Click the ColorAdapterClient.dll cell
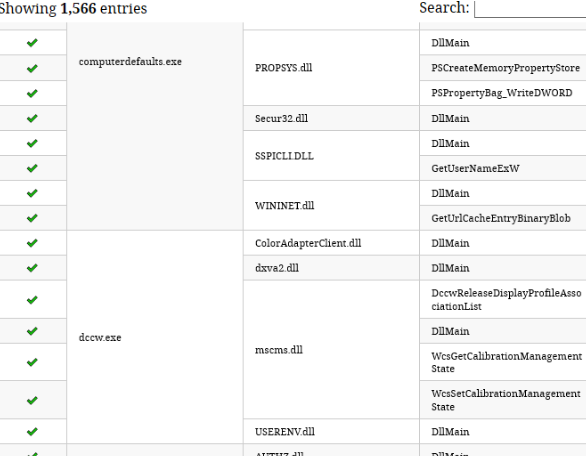 pyautogui.click(x=331, y=243)
